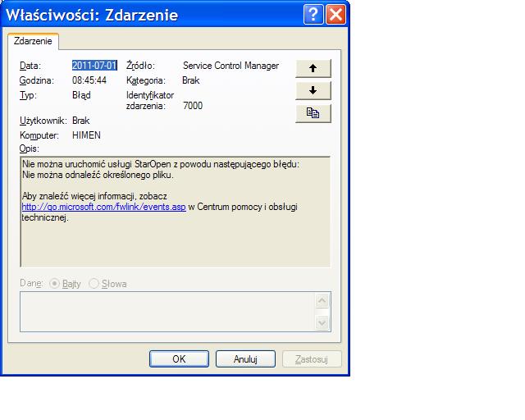Copy event details to clipboard
Screen dimensions: 525x420
(313, 113)
